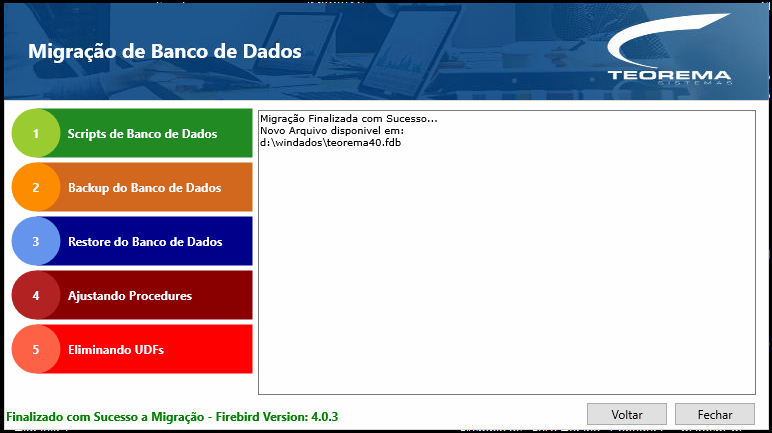Click the 'Migração Finalizada com Sucesso' log line
The height and width of the screenshot is (433, 772).
coord(348,118)
